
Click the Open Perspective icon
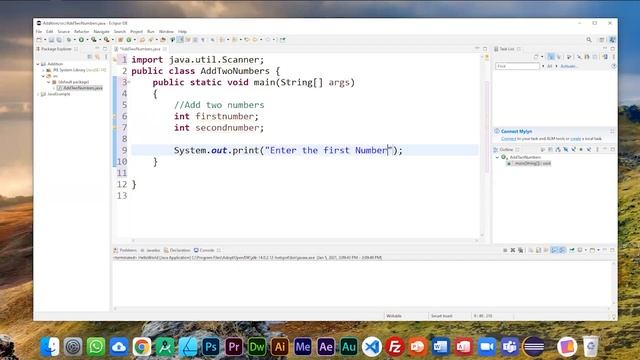(x=602, y=40)
